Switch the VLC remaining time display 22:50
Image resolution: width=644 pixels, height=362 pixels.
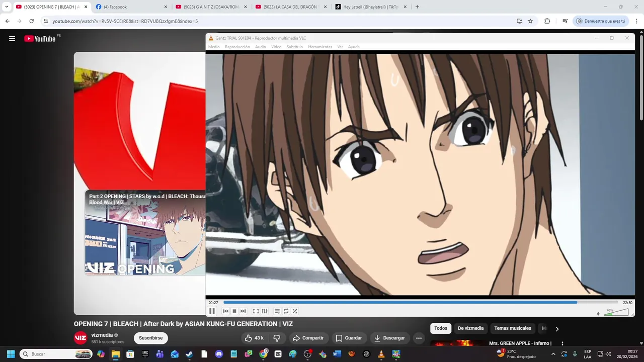point(627,303)
